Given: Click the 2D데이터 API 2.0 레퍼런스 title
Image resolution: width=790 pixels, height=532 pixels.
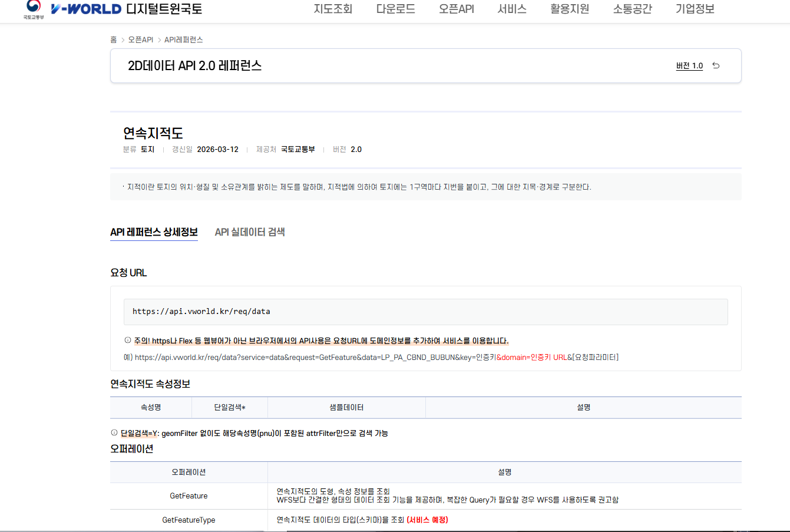Looking at the screenshot, I should 194,65.
